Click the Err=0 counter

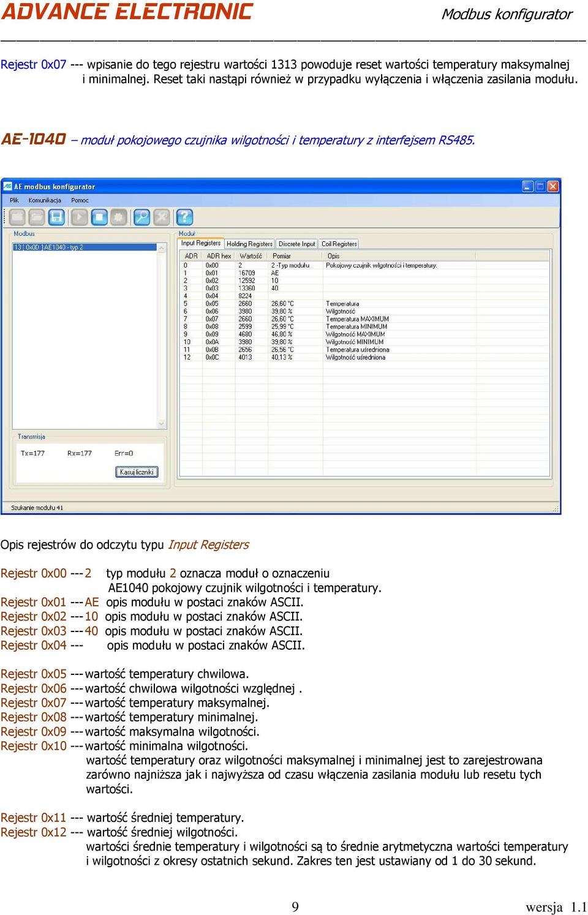pyautogui.click(x=124, y=453)
